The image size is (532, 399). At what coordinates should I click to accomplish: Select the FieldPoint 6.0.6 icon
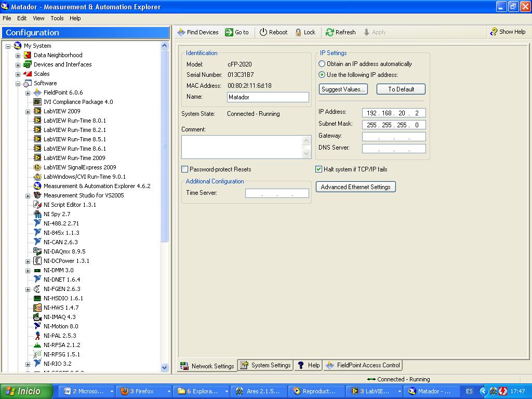[37, 92]
